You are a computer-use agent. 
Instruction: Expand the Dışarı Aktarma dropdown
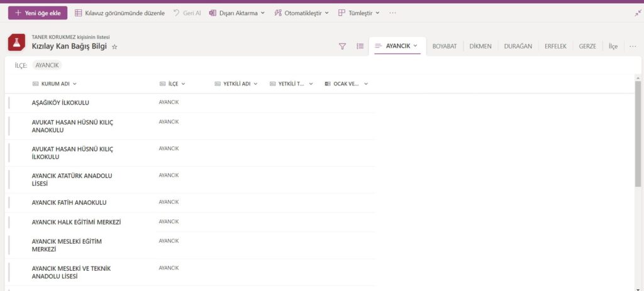pos(236,13)
